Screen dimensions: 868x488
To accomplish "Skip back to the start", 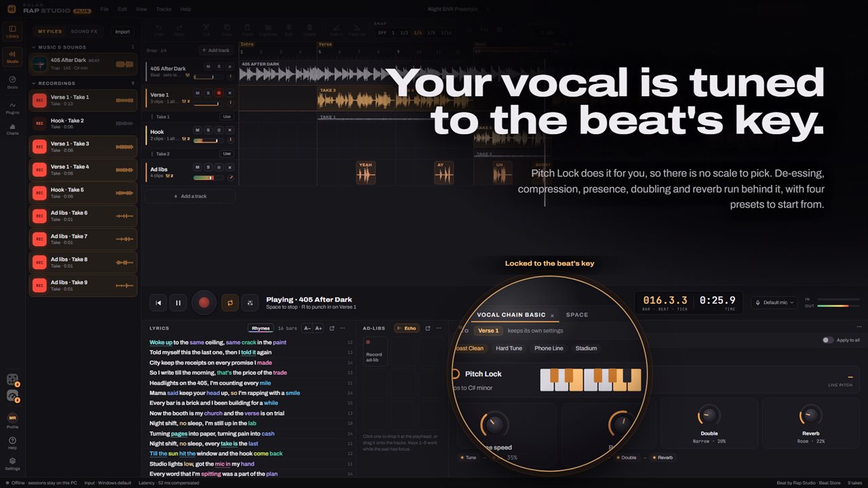I will (x=158, y=303).
